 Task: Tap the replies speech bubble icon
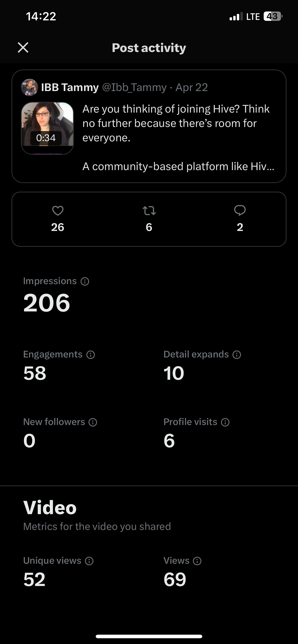tap(240, 211)
